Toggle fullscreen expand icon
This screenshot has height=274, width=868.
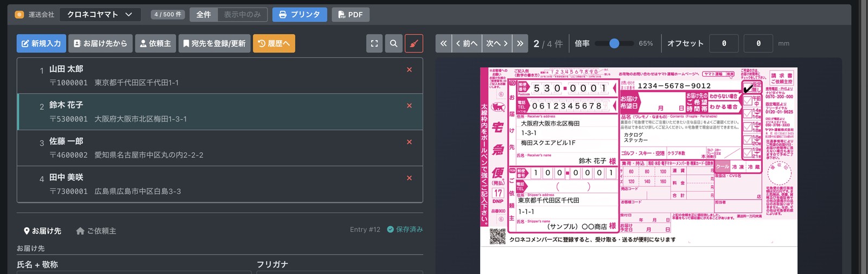pyautogui.click(x=374, y=43)
